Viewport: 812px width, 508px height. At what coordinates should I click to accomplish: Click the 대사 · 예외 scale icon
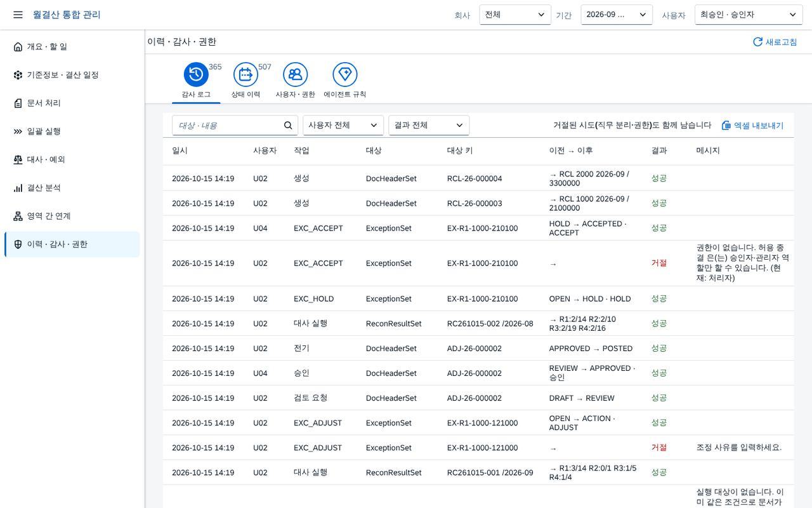18,160
